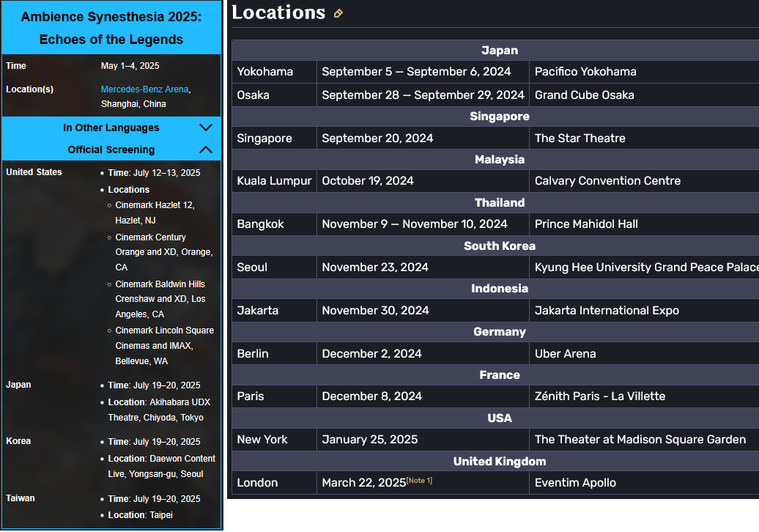
Task: Collapse the Official Screening section chevron
Action: pyautogui.click(x=206, y=149)
